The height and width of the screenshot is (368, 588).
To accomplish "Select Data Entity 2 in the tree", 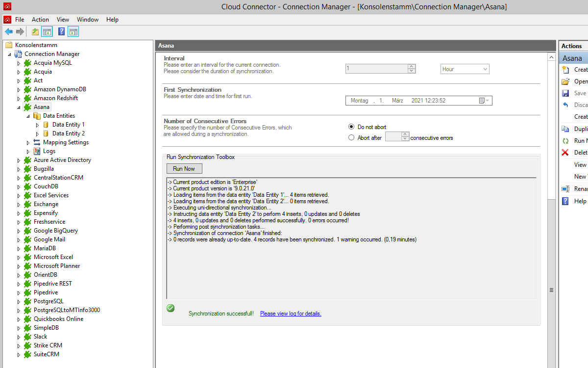I will click(x=68, y=133).
